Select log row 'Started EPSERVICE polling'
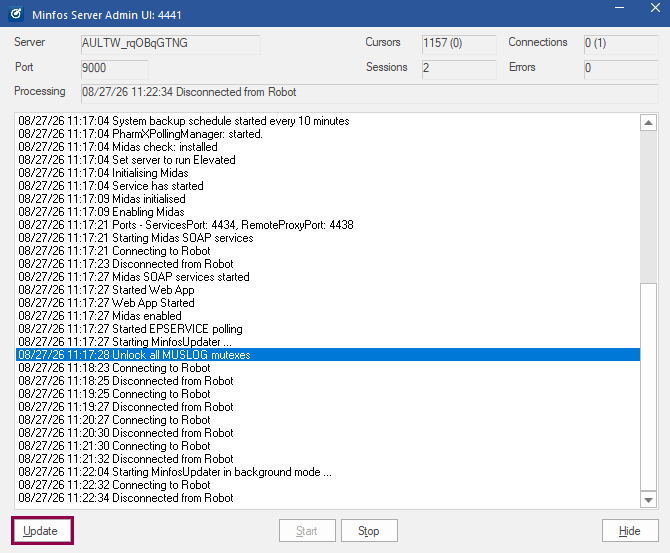670x553 pixels. tap(328, 329)
